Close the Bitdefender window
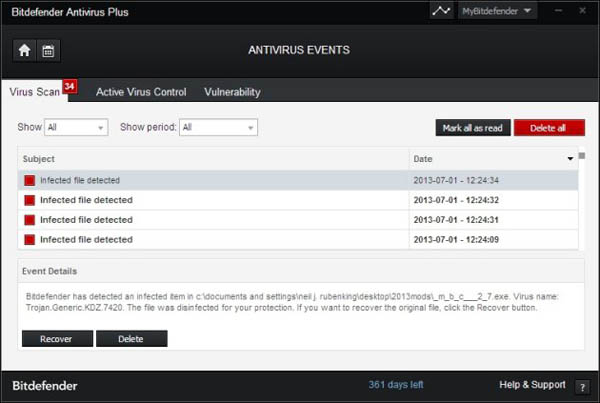 coord(582,11)
